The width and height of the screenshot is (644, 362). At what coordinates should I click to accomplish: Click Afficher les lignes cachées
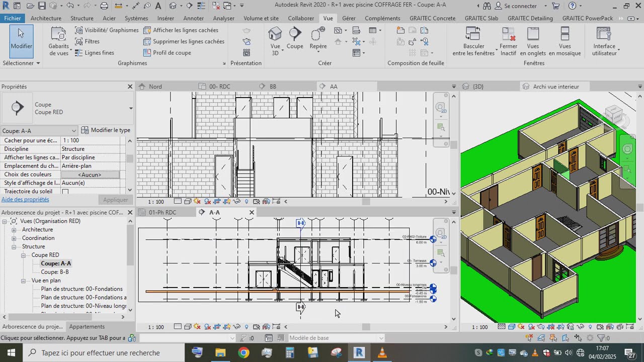click(181, 30)
